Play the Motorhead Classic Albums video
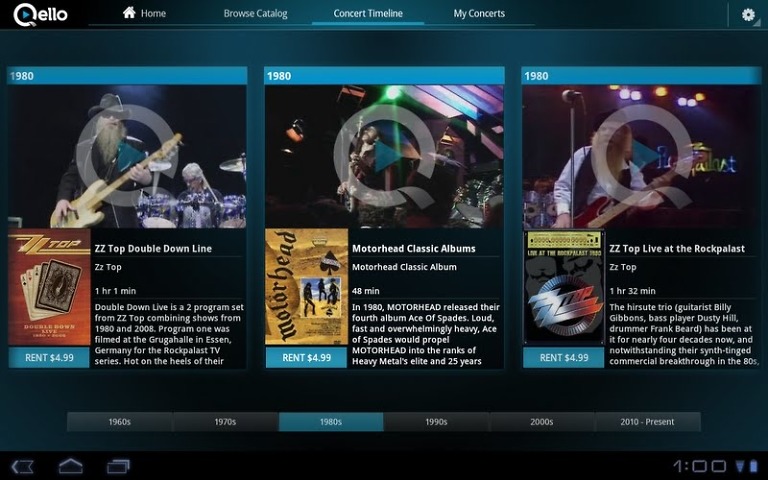Image resolution: width=768 pixels, height=480 pixels. point(384,156)
